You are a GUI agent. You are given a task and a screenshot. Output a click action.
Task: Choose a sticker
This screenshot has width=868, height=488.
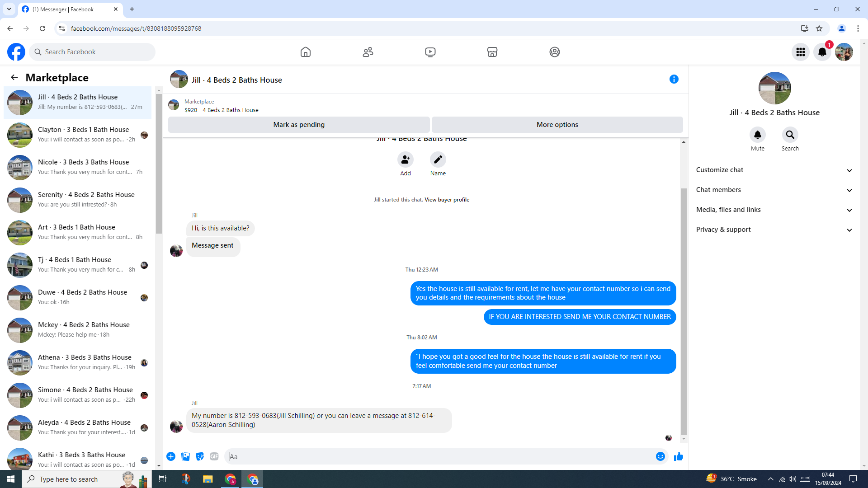click(200, 456)
